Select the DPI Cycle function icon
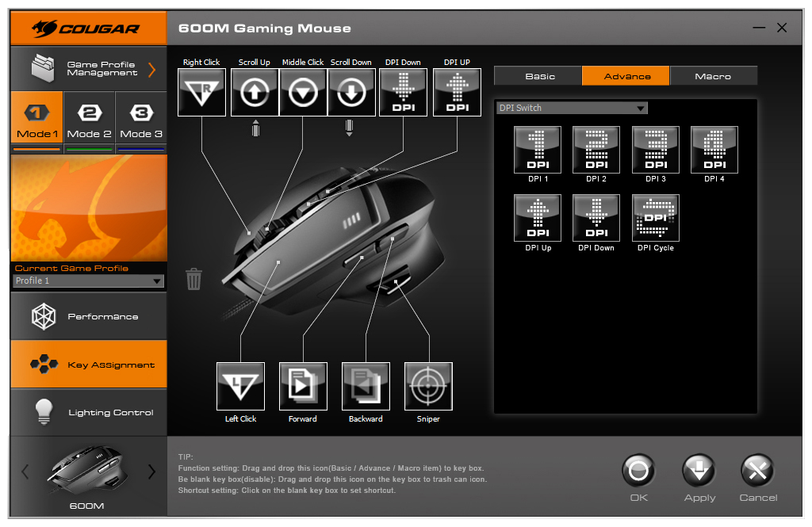The width and height of the screenshot is (812, 527). coord(655,218)
